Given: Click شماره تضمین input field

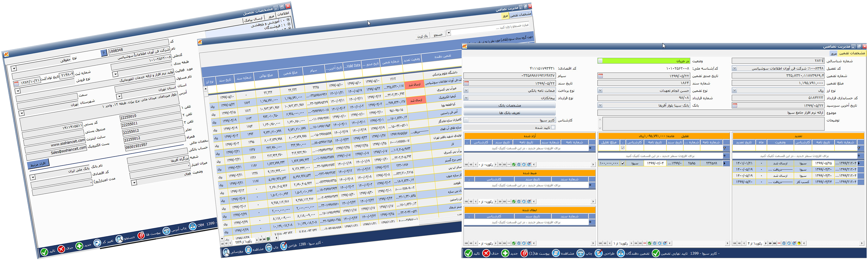Looking at the screenshot, I should click(778, 76).
